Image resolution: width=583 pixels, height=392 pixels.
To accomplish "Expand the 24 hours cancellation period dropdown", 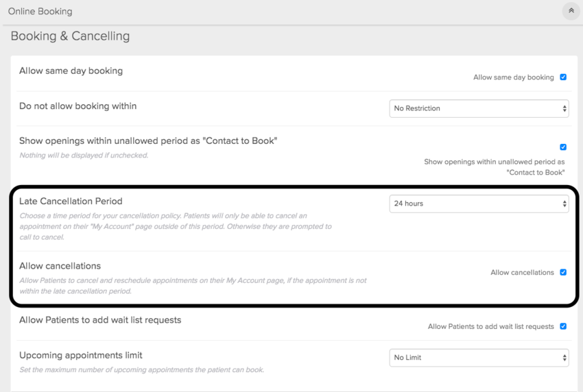I will point(479,204).
